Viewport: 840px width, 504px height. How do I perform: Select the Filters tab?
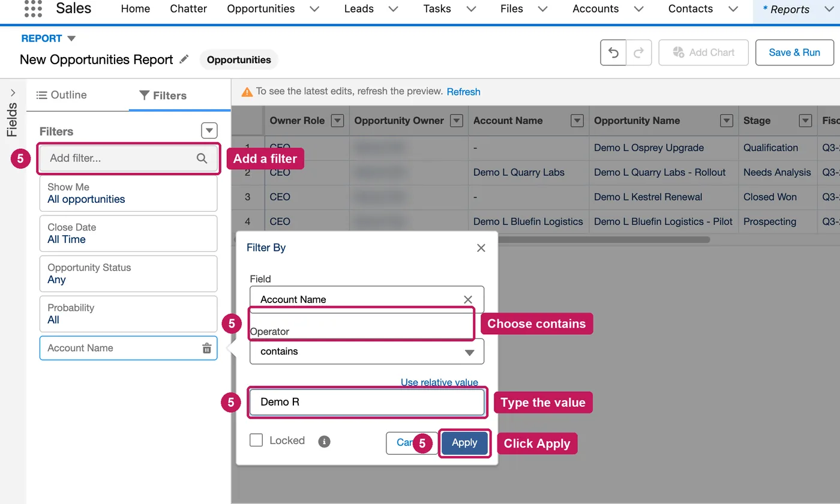[163, 95]
